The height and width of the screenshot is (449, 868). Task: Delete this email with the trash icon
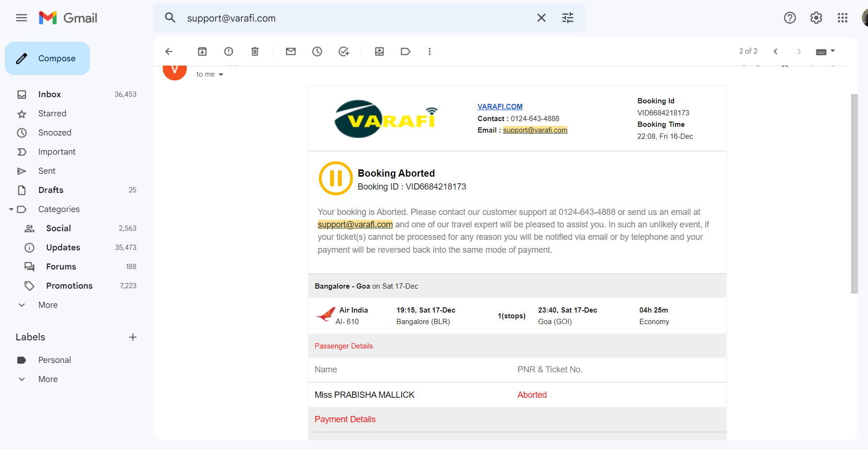[255, 51]
